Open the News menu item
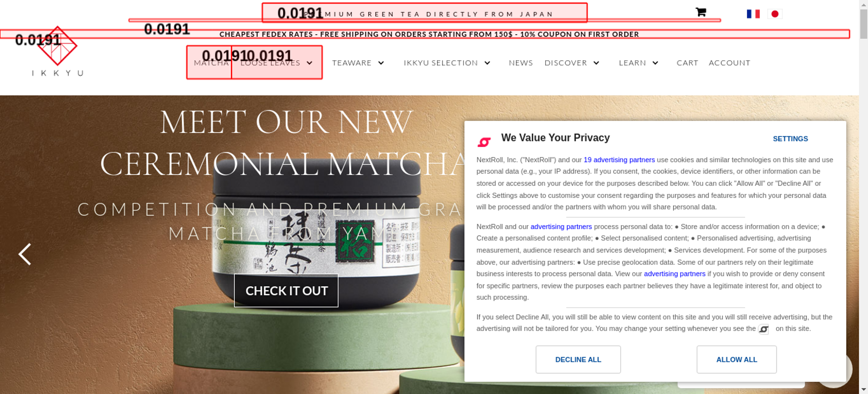The width and height of the screenshot is (868, 394). click(x=521, y=63)
